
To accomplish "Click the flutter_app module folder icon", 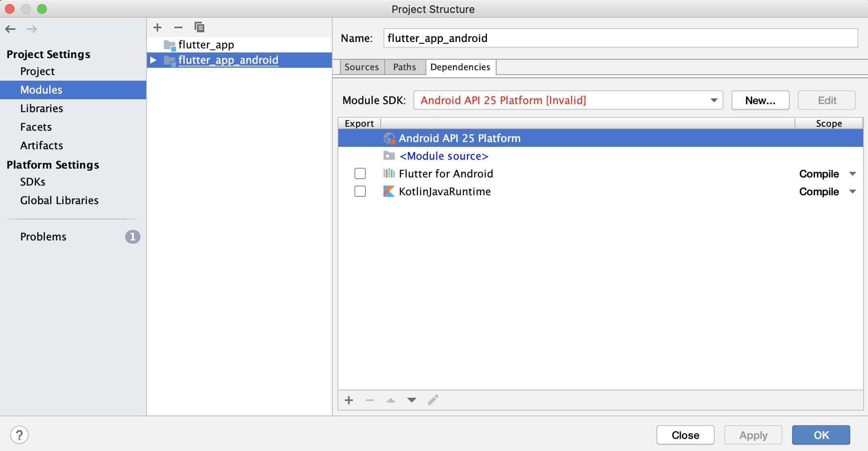I will 170,45.
